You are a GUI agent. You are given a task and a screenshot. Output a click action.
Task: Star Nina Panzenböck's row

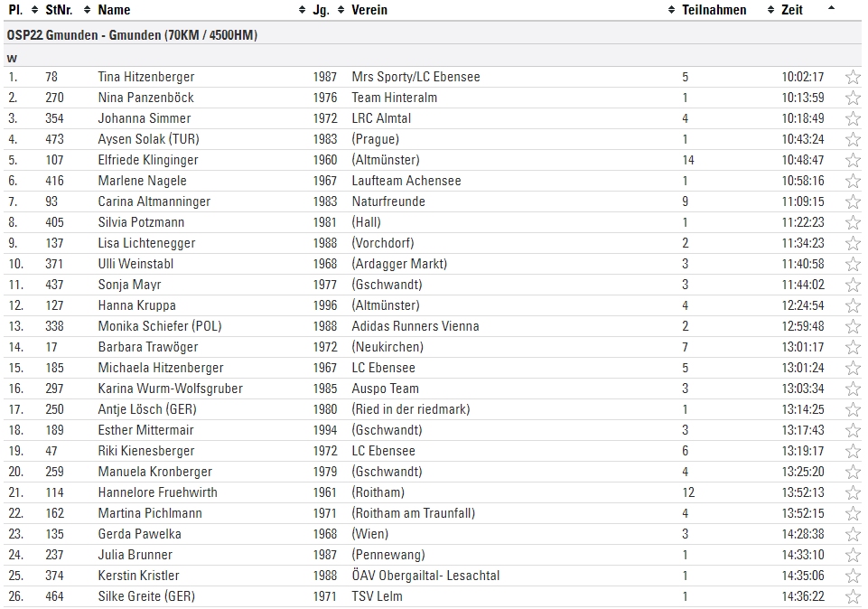pyautogui.click(x=853, y=98)
